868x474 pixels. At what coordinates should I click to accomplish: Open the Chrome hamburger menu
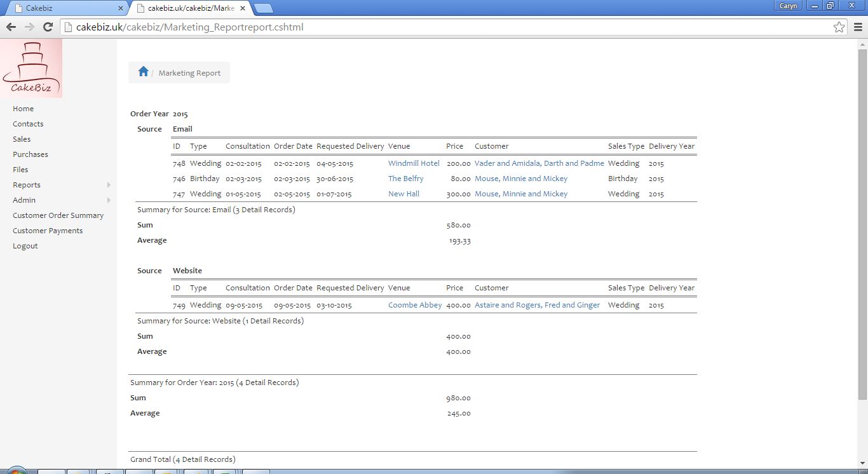pyautogui.click(x=858, y=27)
